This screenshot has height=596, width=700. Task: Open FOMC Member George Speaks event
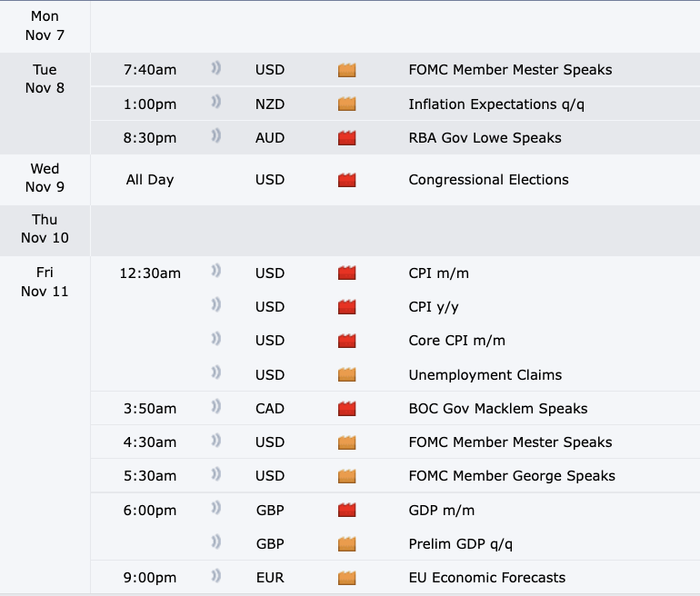point(512,476)
